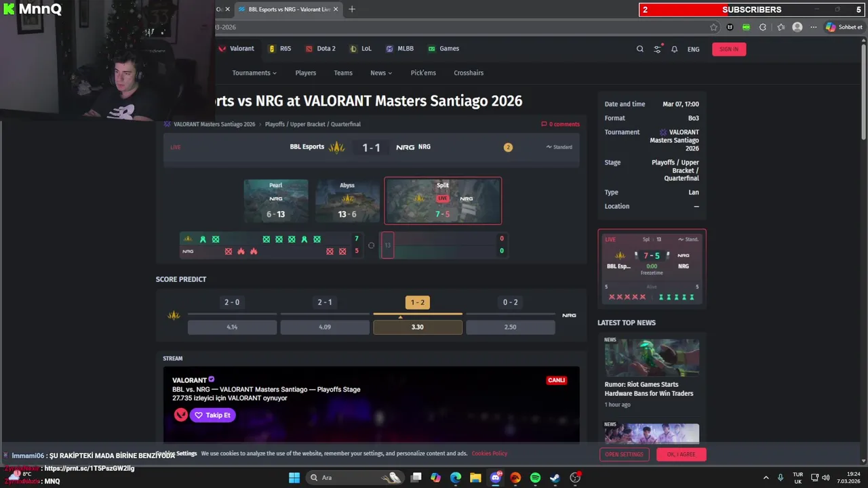The height and width of the screenshot is (488, 868).
Task: Bookmark this page with the star icon
Action: [x=713, y=27]
